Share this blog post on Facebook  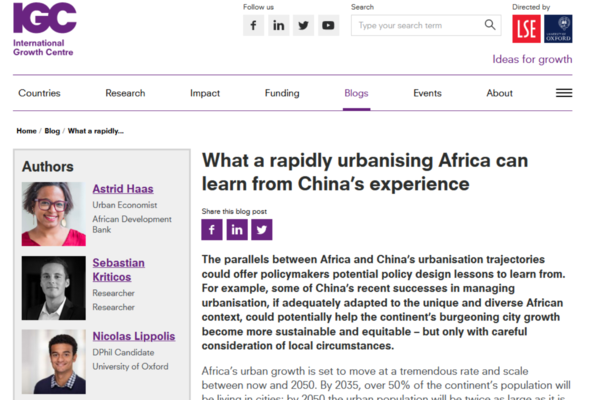[x=212, y=230]
